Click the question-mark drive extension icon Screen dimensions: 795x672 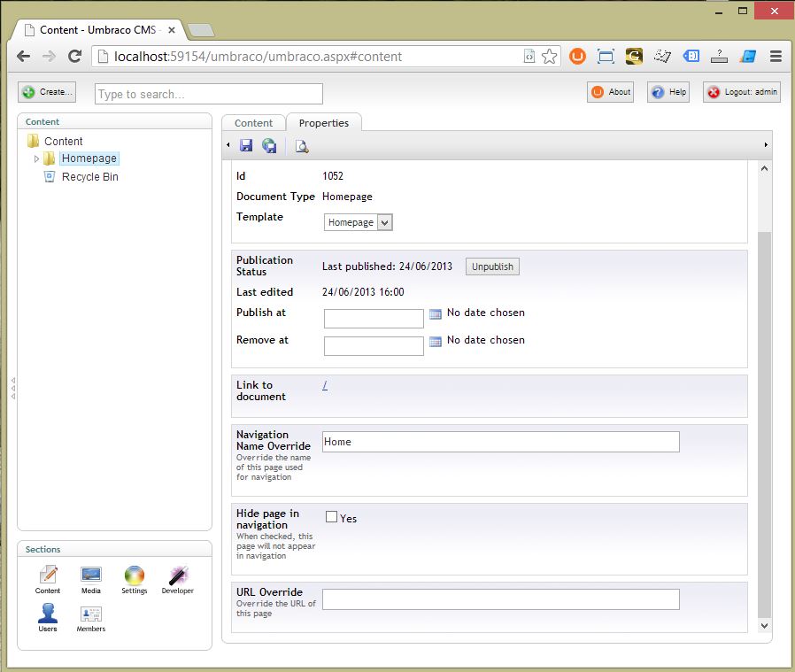(x=719, y=56)
